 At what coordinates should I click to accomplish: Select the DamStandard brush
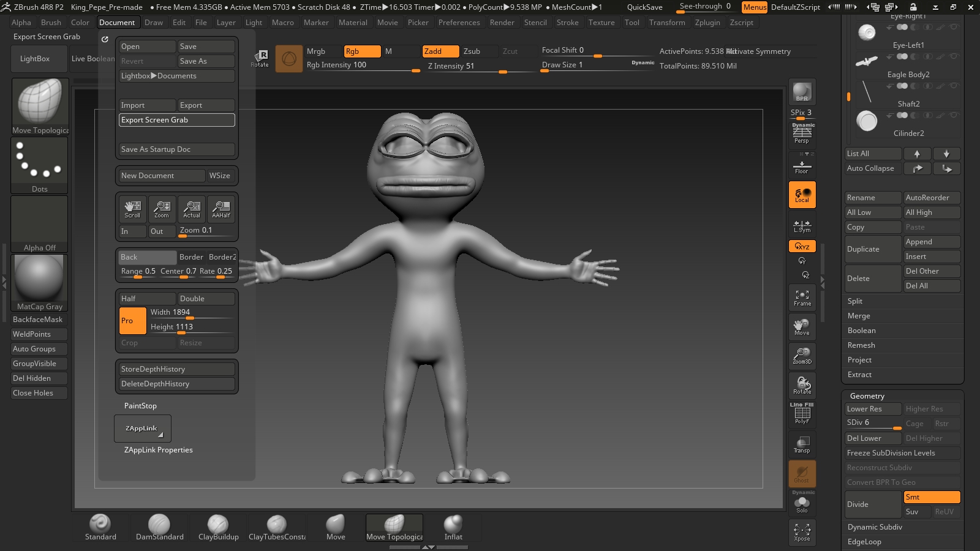(x=159, y=528)
